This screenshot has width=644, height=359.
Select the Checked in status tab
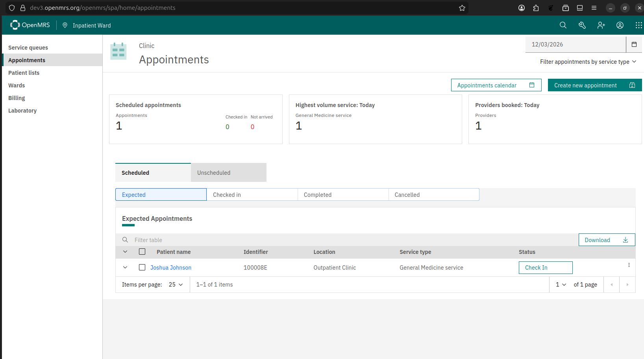[252, 195]
